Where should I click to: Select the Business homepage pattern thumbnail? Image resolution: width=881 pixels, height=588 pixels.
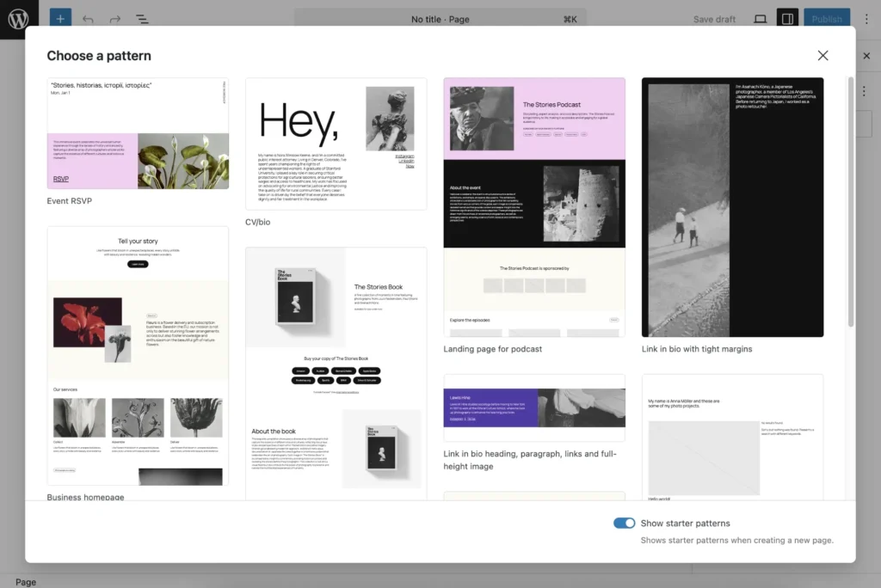[138, 356]
